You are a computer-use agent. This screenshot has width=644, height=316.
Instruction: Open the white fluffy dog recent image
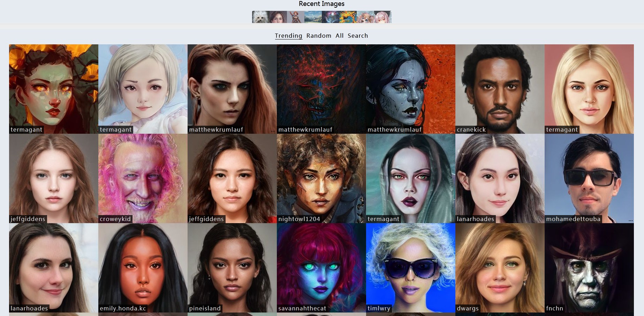260,17
